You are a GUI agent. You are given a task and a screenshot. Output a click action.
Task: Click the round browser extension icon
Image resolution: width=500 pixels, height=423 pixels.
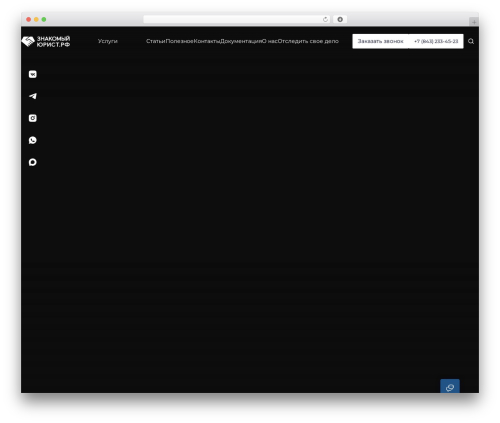click(x=340, y=19)
